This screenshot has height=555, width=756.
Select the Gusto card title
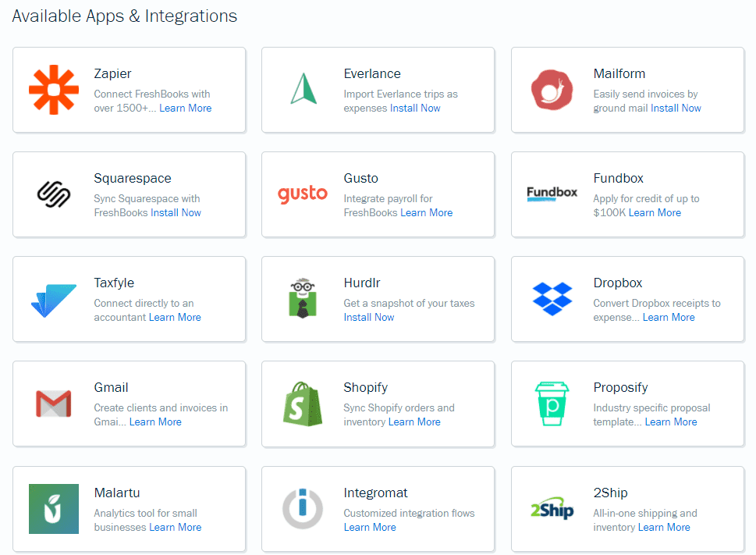(x=360, y=179)
